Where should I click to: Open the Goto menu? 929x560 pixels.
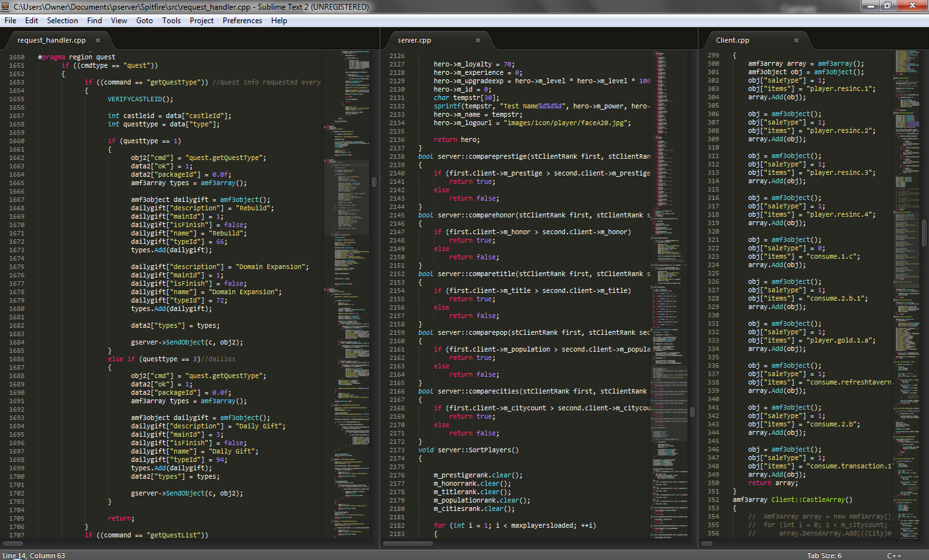pos(145,21)
